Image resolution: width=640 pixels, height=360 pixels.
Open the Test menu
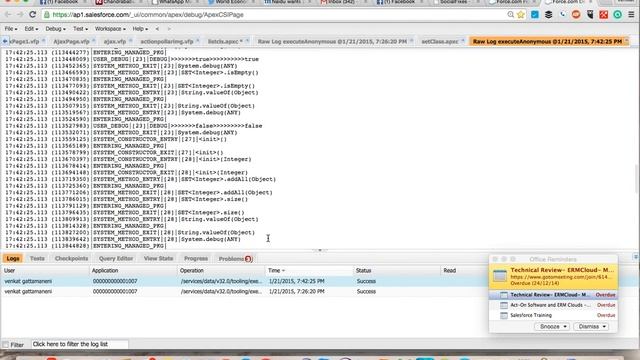[x=80, y=29]
